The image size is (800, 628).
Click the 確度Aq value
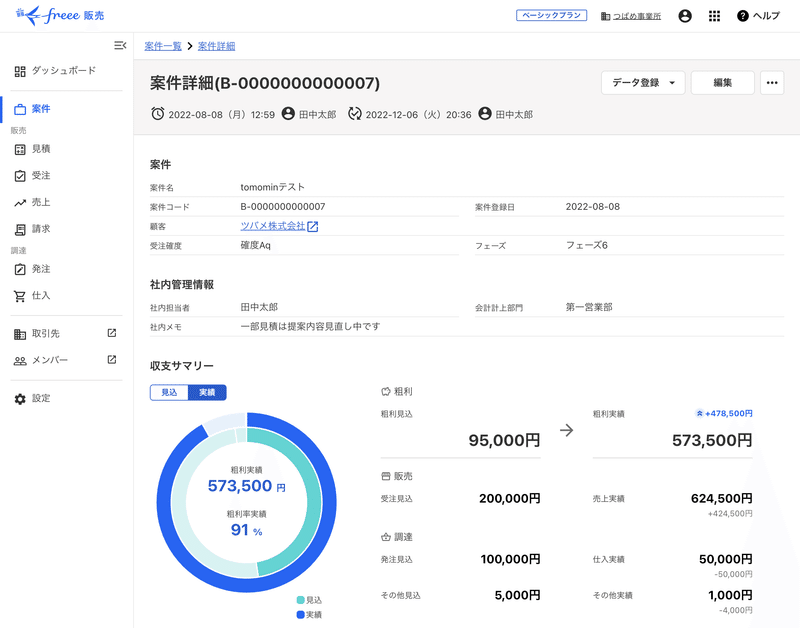[256, 245]
